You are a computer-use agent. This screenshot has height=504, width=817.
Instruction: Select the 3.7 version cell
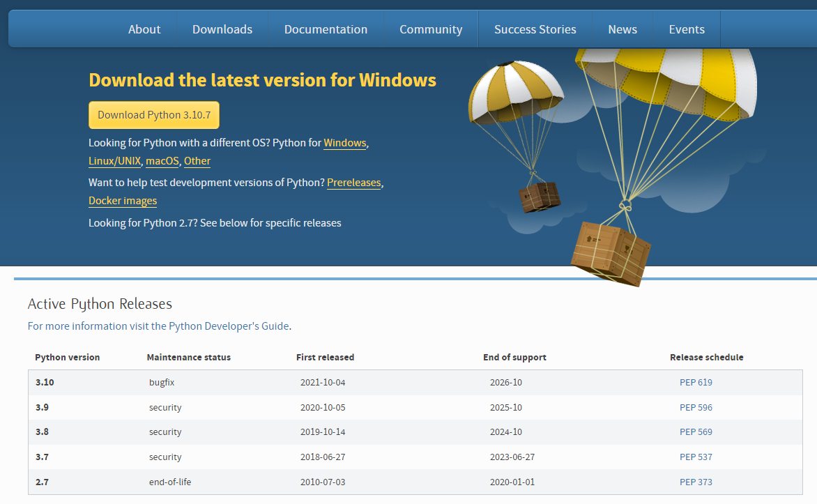pyautogui.click(x=43, y=457)
